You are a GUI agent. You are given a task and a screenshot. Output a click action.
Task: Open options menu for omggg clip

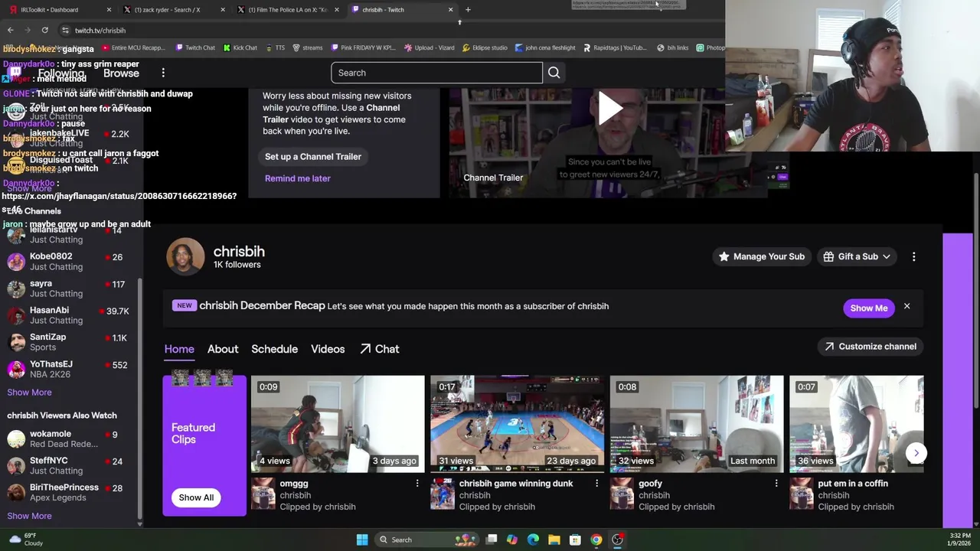click(417, 484)
